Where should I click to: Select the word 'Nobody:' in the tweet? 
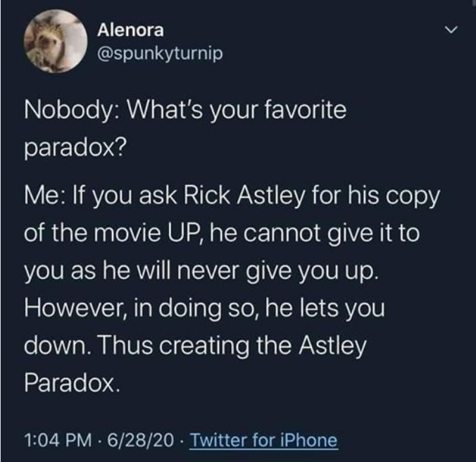coord(72,110)
